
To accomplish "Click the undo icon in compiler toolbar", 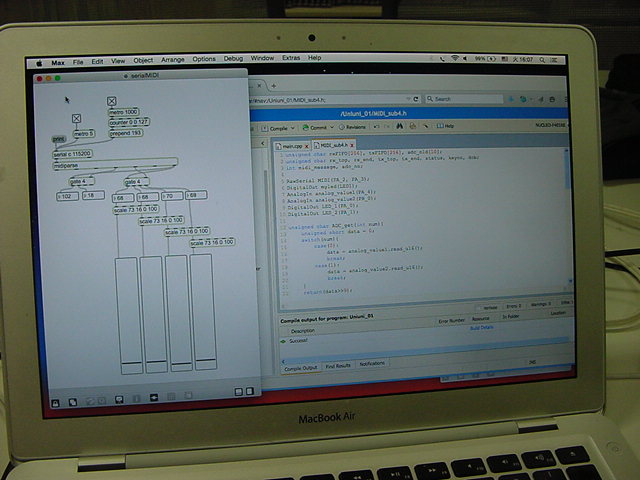I will 376,127.
